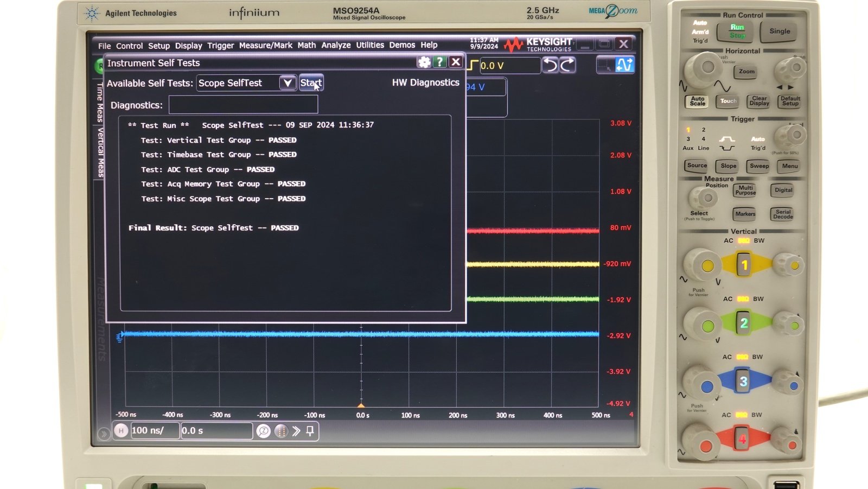The width and height of the screenshot is (868, 489).
Task: Click the Test Run timestamp header line
Action: pyautogui.click(x=251, y=125)
